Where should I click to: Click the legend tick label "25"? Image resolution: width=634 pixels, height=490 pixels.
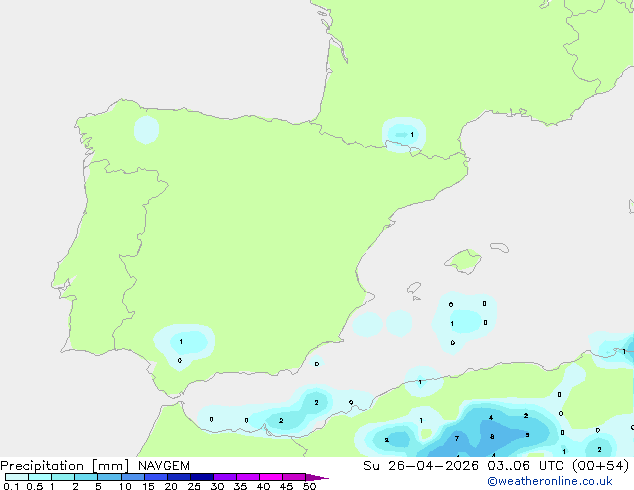click(194, 486)
